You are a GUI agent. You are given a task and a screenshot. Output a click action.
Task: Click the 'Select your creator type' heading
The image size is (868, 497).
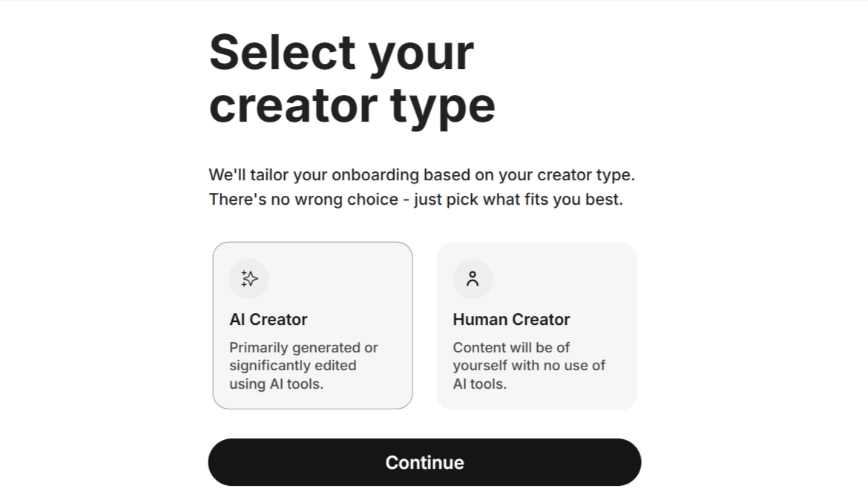353,76
